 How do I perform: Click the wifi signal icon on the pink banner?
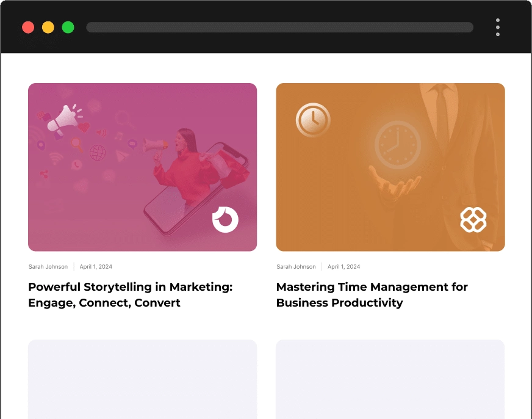coord(54,159)
